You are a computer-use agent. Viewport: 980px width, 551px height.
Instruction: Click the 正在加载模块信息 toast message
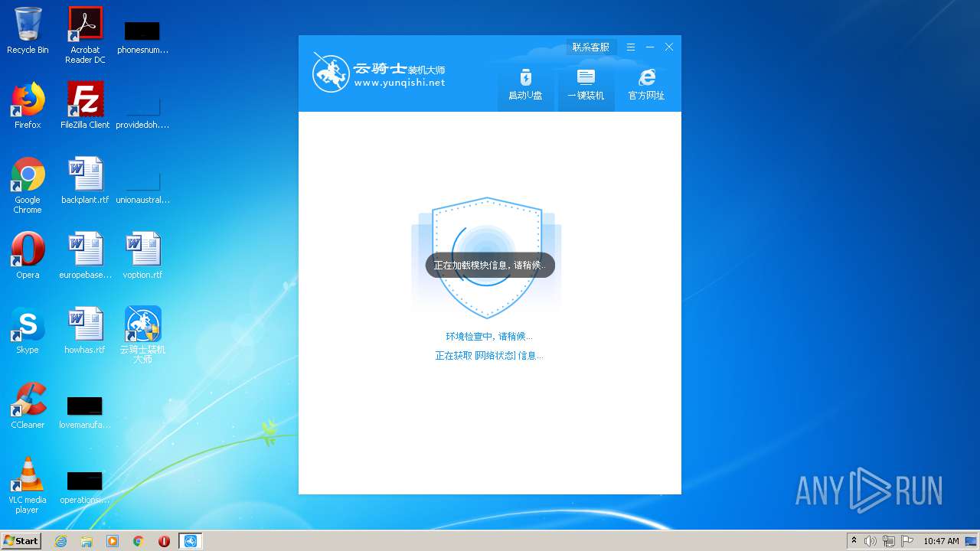coord(490,266)
